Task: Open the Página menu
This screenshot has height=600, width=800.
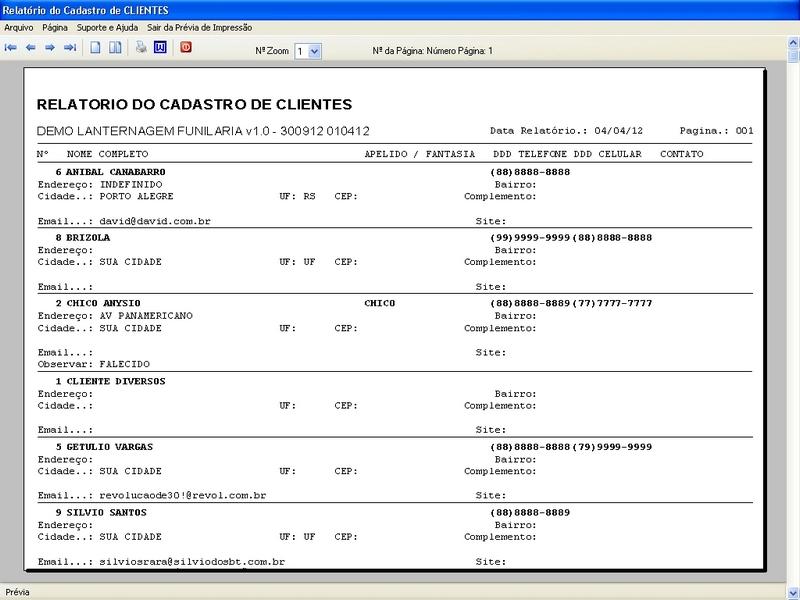Action: coord(55,28)
